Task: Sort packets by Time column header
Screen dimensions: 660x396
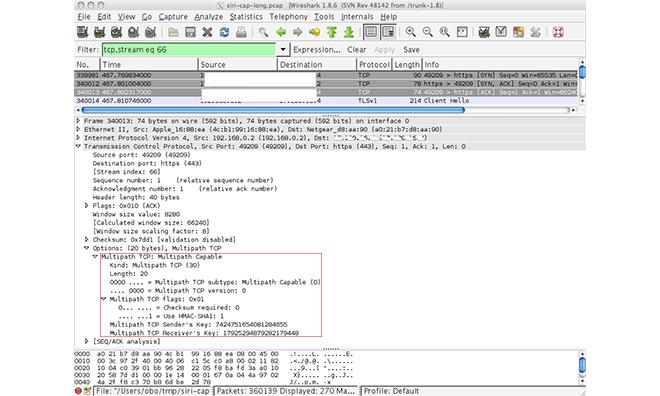Action: tap(149, 65)
